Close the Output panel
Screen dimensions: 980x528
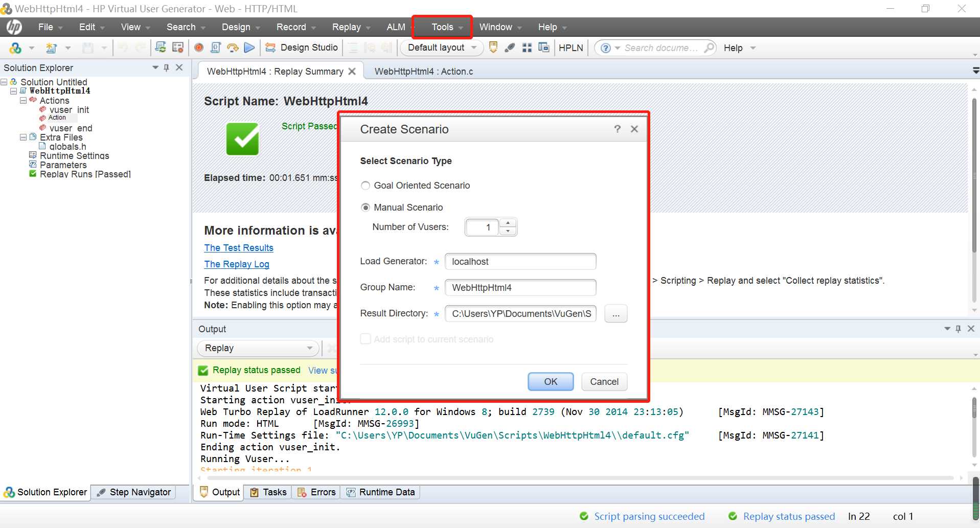971,329
